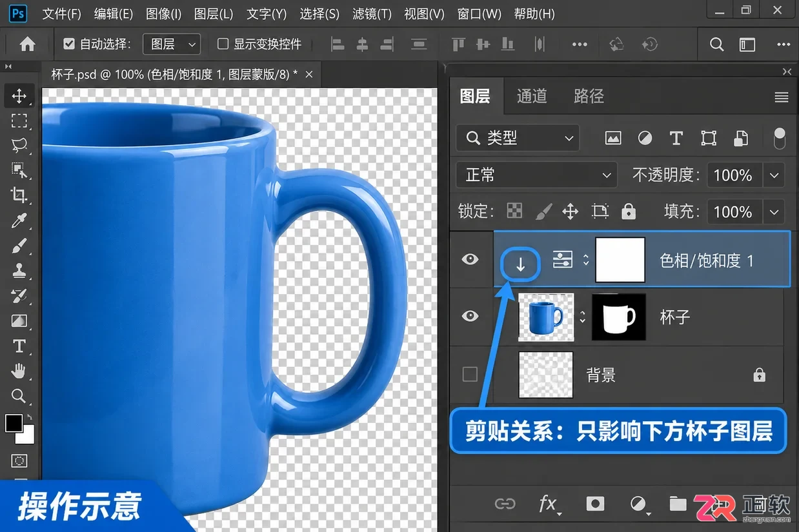Open the layers panel hamburger menu

click(782, 97)
